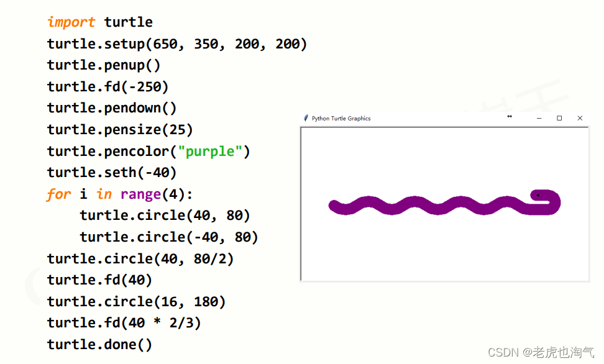Click the line 'turtle.seth(-40)'

point(112,172)
